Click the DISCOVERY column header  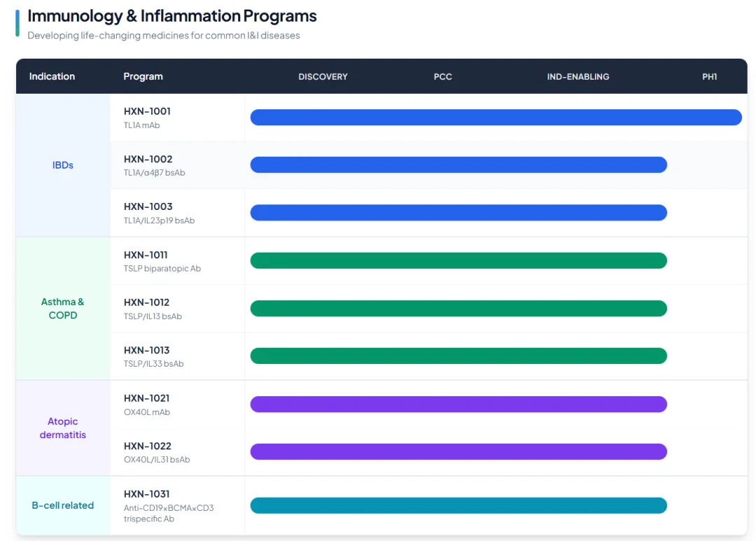[x=323, y=77]
